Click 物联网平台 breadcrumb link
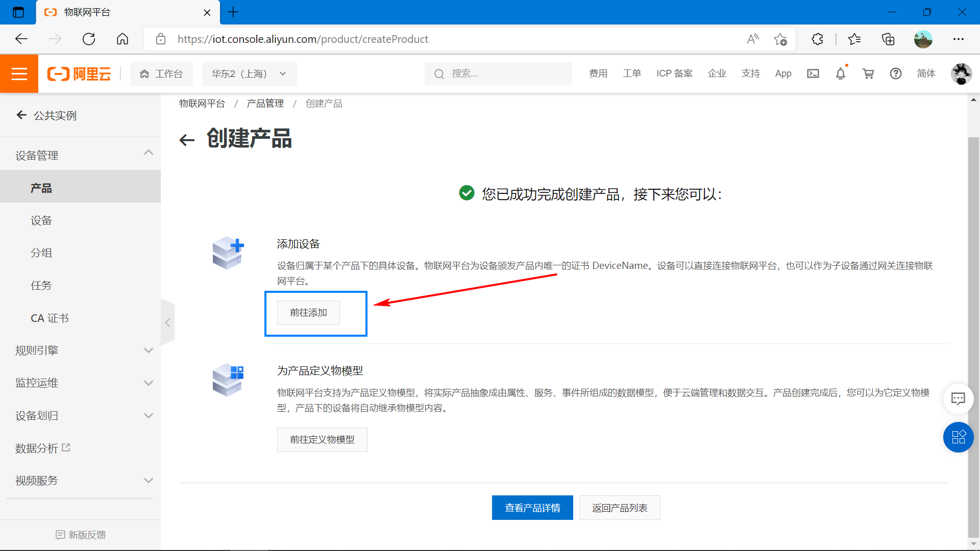 click(x=202, y=104)
